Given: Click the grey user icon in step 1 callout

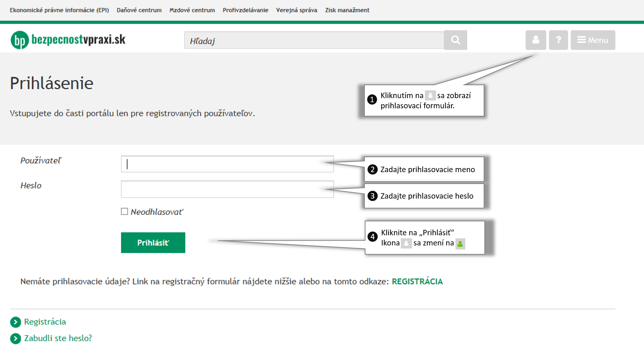Looking at the screenshot, I should click(x=430, y=96).
